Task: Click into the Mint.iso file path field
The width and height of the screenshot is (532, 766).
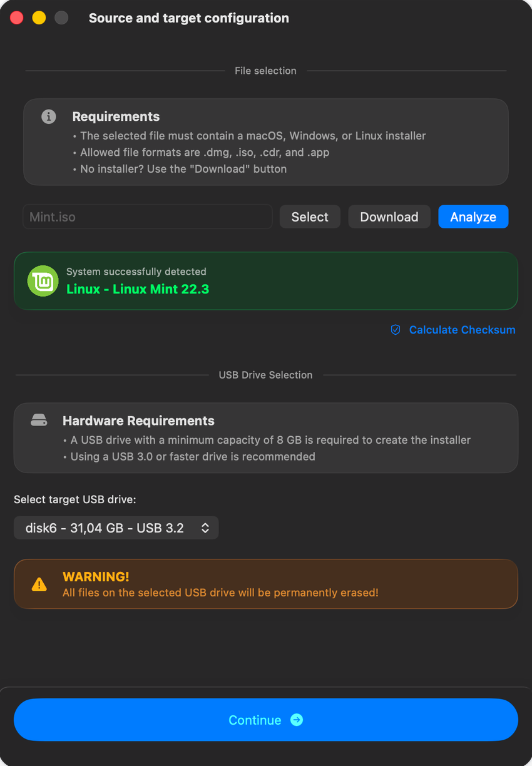Action: (x=148, y=217)
